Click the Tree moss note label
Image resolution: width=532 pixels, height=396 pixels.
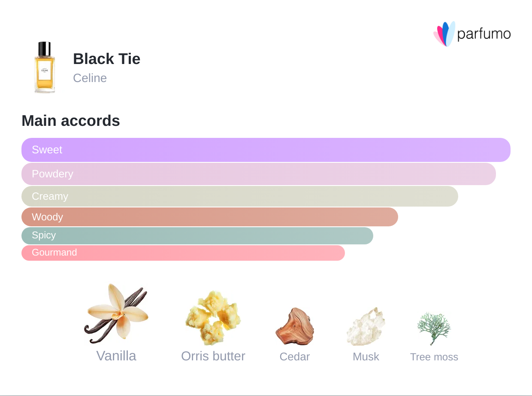pos(434,357)
